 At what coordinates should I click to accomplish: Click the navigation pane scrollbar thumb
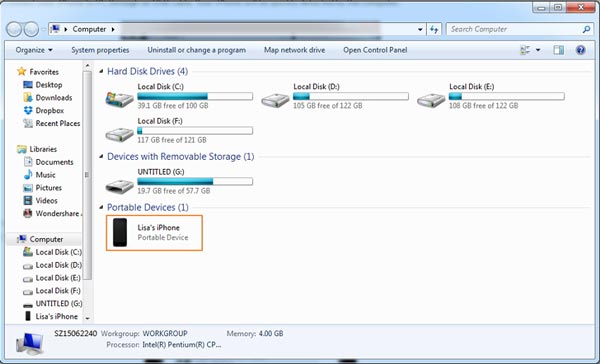87,175
